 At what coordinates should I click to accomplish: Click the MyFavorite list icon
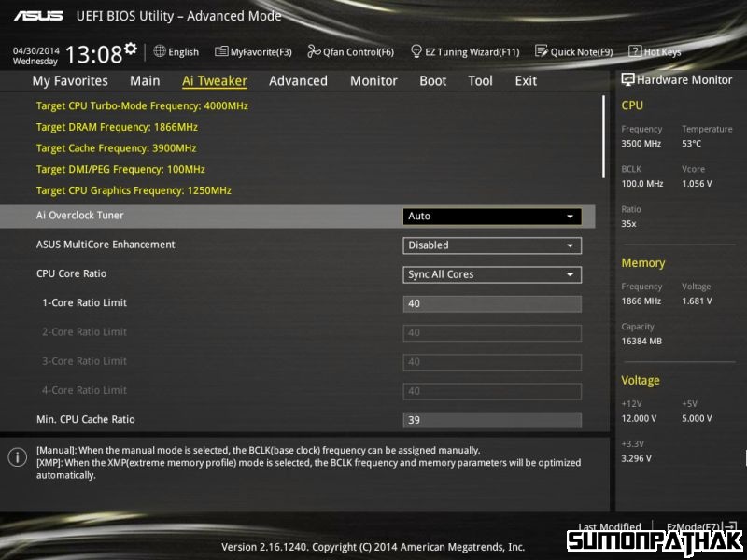coord(221,51)
